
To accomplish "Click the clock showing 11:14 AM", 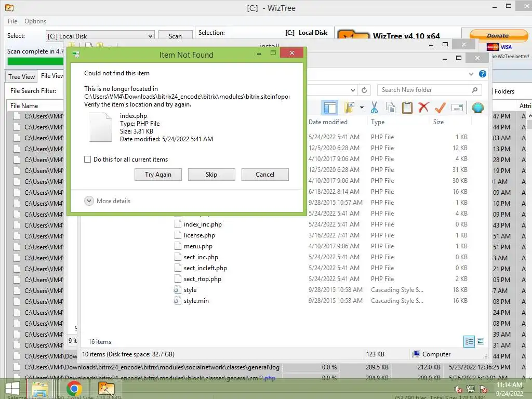I will 509,385.
